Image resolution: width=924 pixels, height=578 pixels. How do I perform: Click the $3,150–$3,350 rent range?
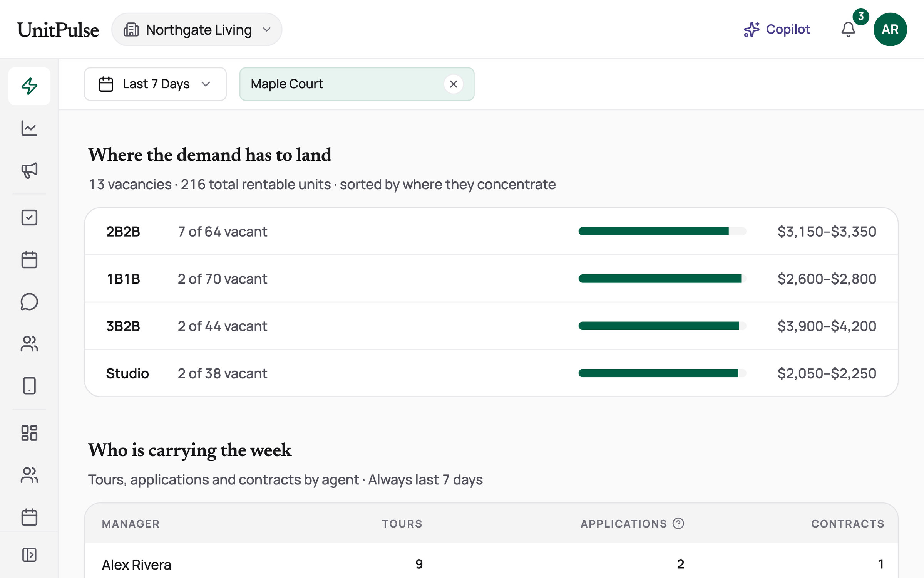tap(827, 232)
